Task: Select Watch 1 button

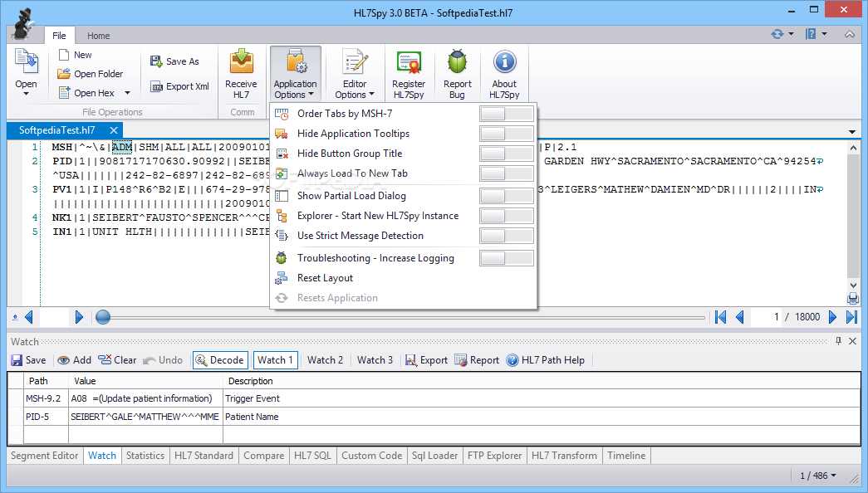Action: (x=275, y=360)
